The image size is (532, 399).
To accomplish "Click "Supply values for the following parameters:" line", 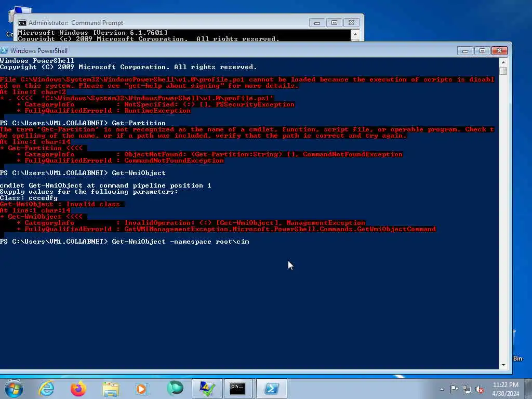I will point(89,191).
